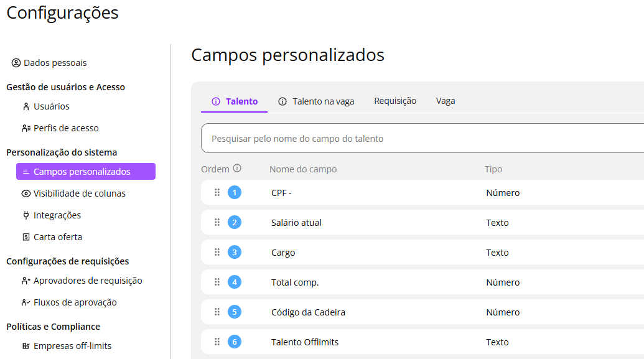Screen dimensions: 644x359
Task: Click drag handle icon for CPF row
Action: coord(217,193)
